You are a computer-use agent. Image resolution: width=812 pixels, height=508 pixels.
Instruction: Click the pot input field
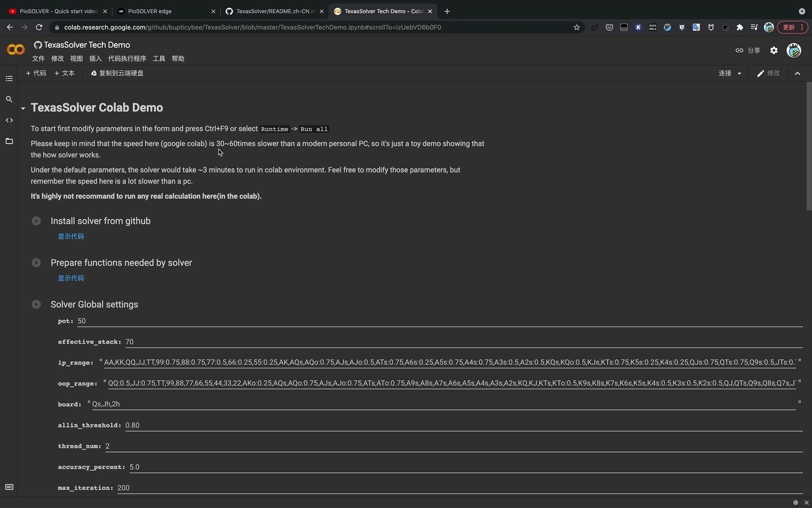(440, 321)
